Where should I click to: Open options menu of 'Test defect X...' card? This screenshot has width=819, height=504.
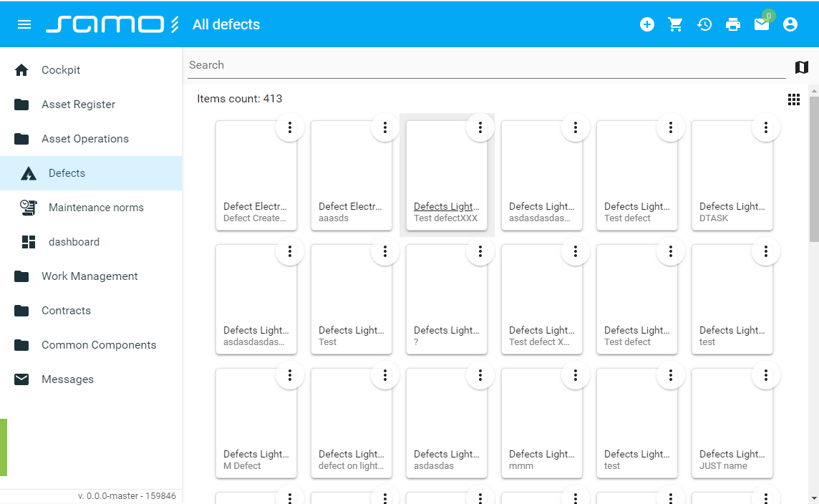tap(575, 251)
